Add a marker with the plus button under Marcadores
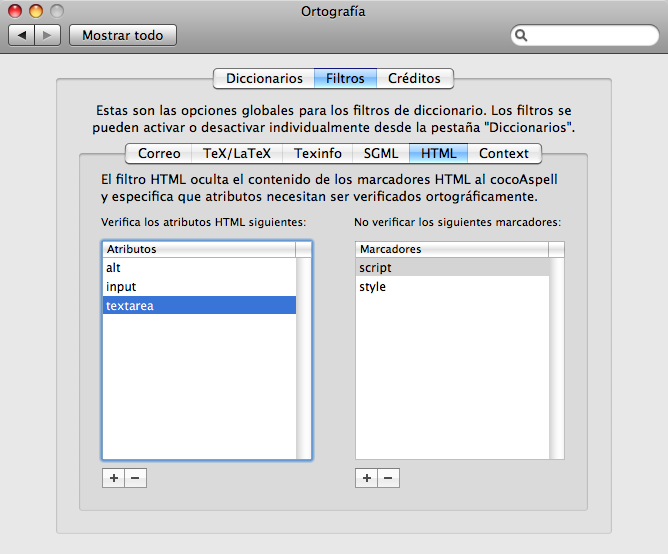This screenshot has height=554, width=668. coord(367,478)
